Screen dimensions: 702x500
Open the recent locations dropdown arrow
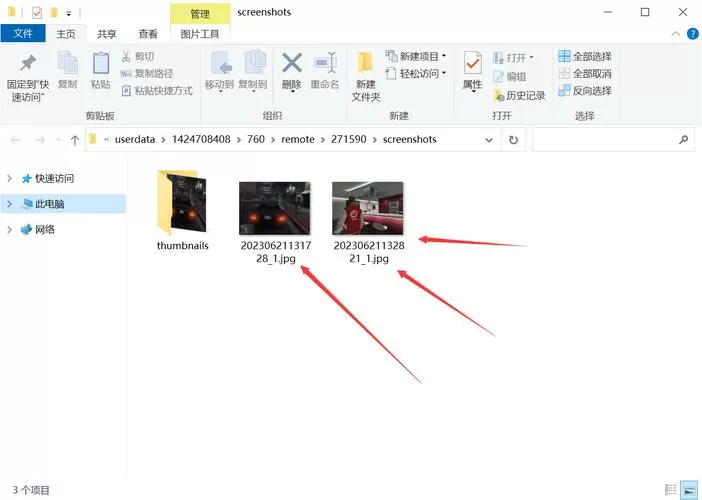click(x=58, y=140)
